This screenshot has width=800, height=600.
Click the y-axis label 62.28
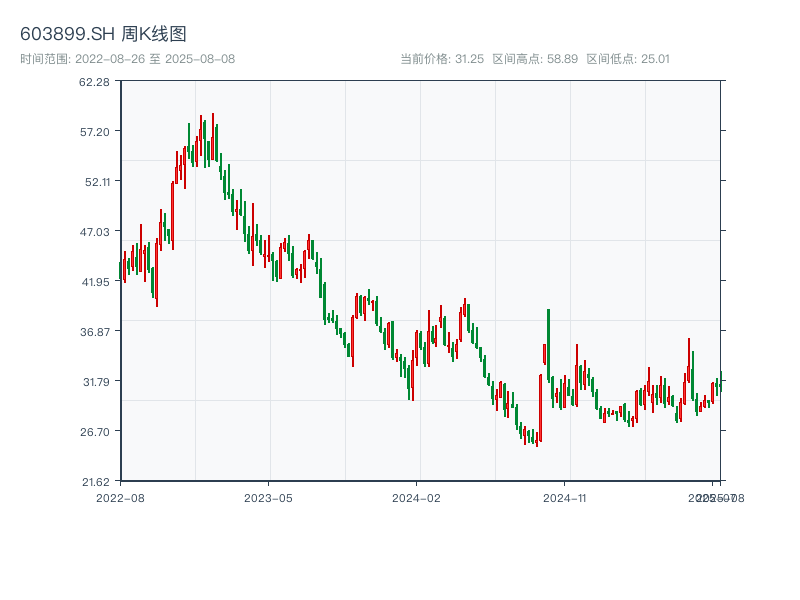(x=94, y=82)
